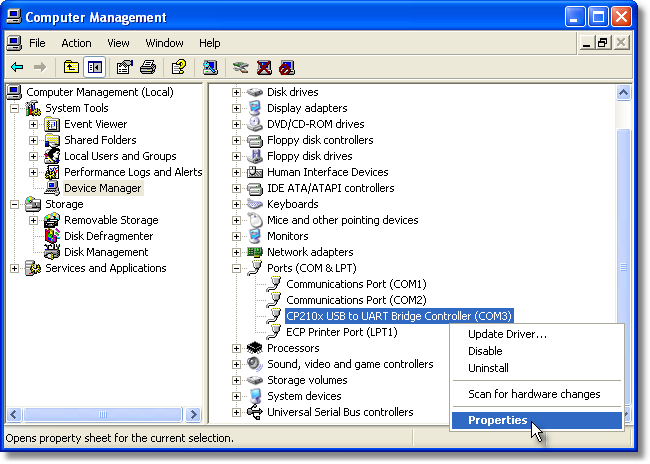Expand the Services and Applications node
Image resolution: width=650 pixels, height=464 pixels.
(15, 268)
